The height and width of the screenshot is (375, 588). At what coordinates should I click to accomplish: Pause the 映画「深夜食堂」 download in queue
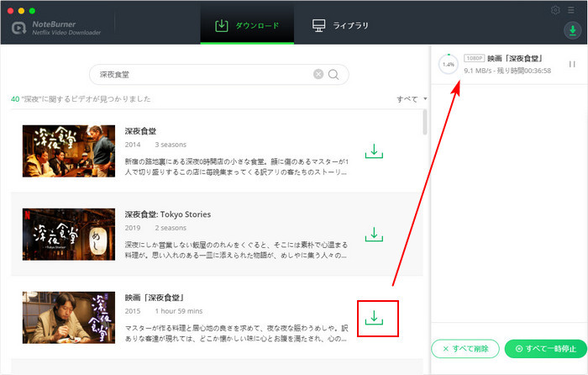[x=572, y=64]
